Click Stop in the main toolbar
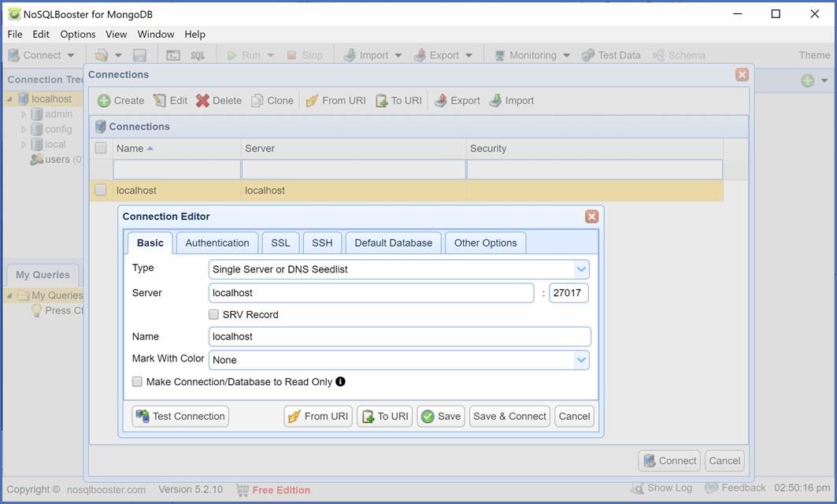The height and width of the screenshot is (504, 837). tap(305, 55)
